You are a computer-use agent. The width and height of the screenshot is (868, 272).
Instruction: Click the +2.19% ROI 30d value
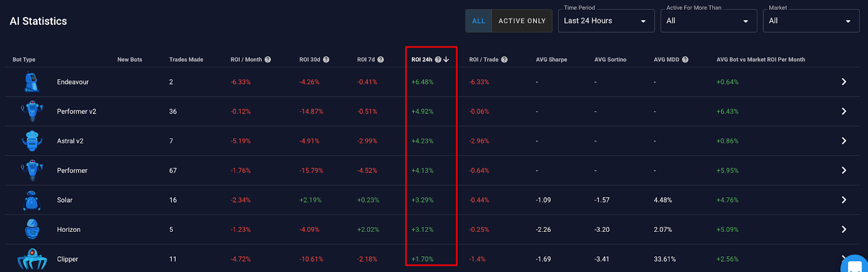tap(310, 200)
